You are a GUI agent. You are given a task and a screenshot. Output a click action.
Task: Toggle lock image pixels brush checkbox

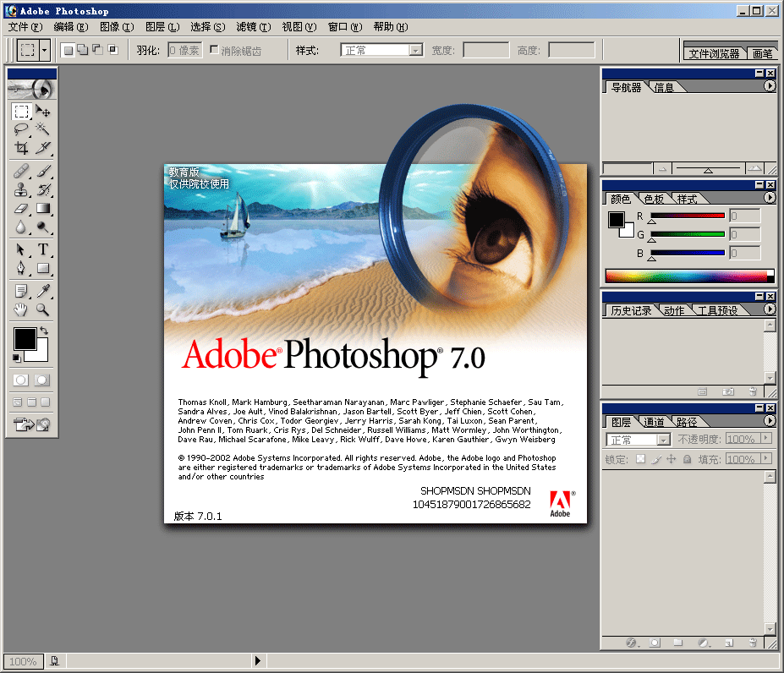656,459
